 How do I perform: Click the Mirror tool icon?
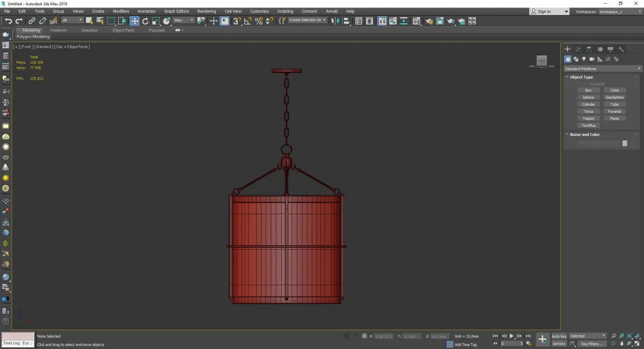point(335,21)
